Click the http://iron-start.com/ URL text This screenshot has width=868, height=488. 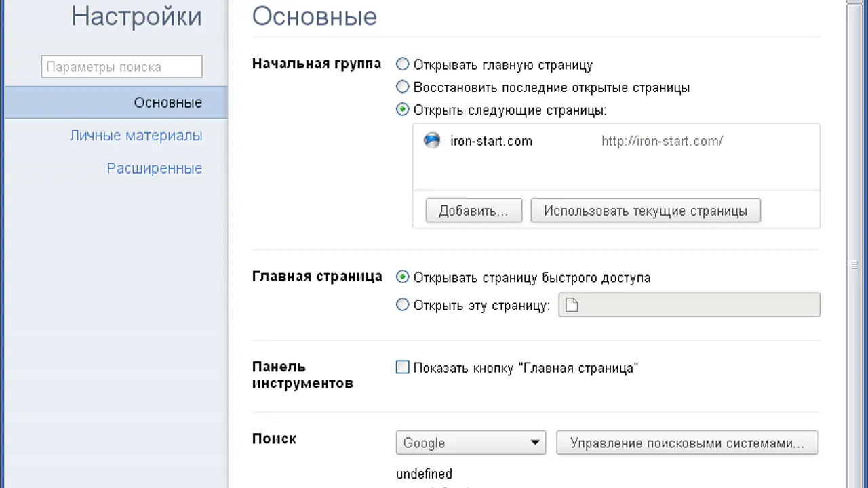662,141
